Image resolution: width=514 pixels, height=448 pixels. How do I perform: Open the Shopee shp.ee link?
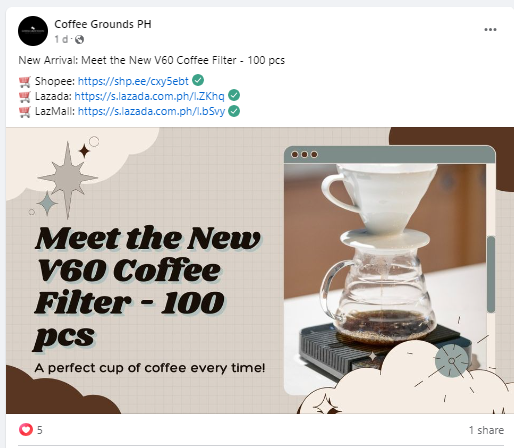pyautogui.click(x=133, y=81)
